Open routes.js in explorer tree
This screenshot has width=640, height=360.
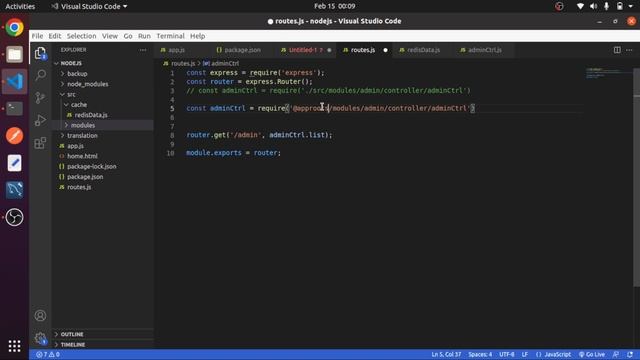79,187
